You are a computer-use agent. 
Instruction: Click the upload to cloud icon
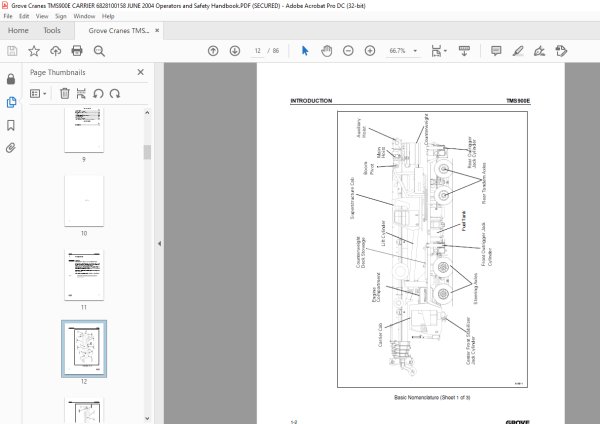tap(55, 51)
